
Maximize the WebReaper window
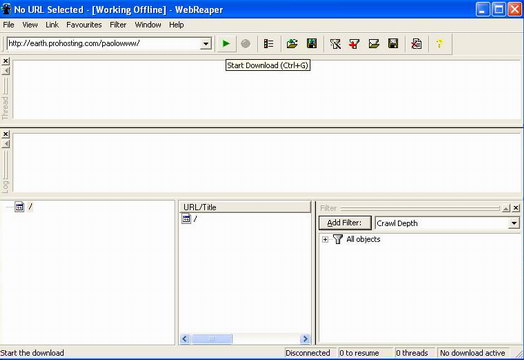[499, 9]
